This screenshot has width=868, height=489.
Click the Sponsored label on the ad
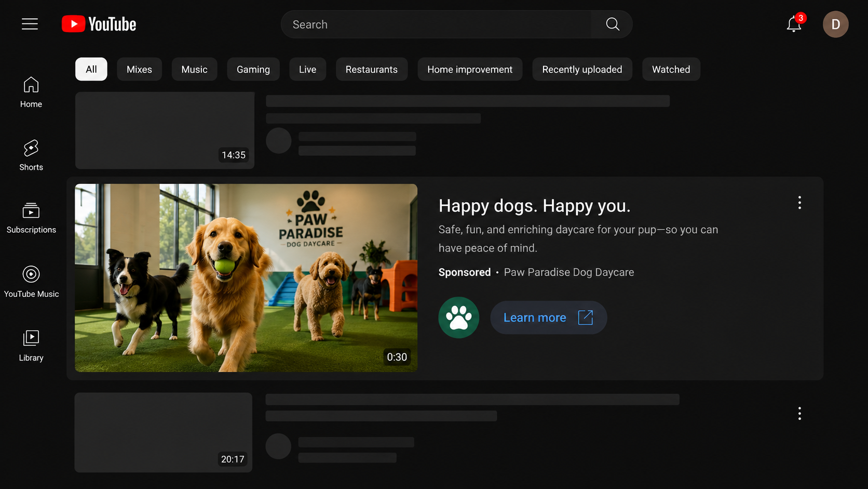click(465, 272)
